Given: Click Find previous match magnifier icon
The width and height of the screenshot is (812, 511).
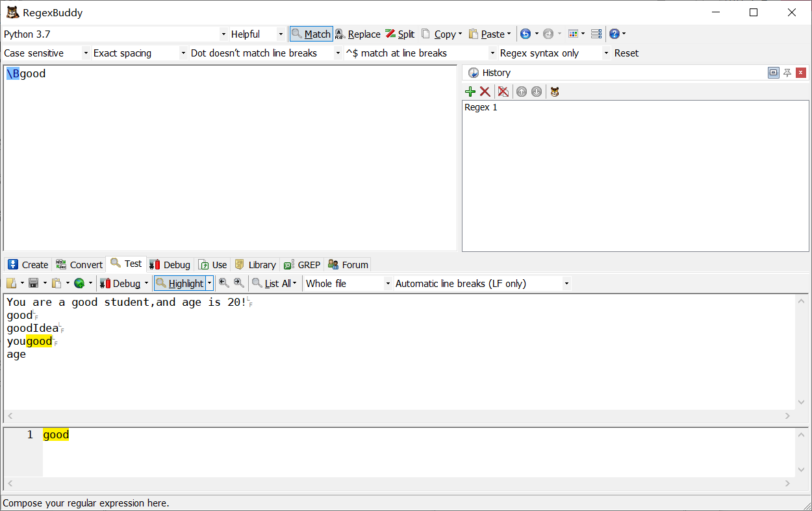Looking at the screenshot, I should pyautogui.click(x=224, y=283).
